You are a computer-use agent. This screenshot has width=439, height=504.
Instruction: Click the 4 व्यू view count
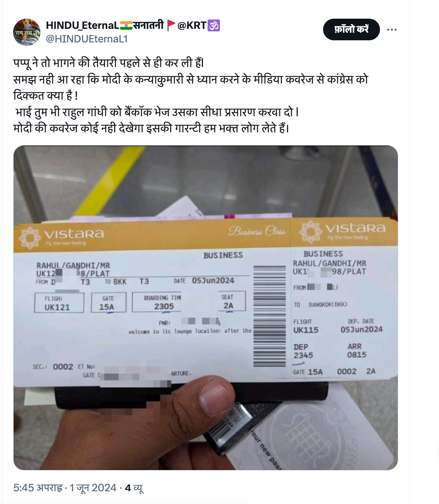tap(134, 488)
